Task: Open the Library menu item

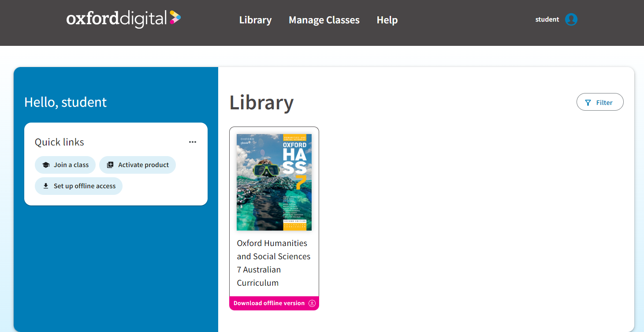Action: click(x=255, y=20)
